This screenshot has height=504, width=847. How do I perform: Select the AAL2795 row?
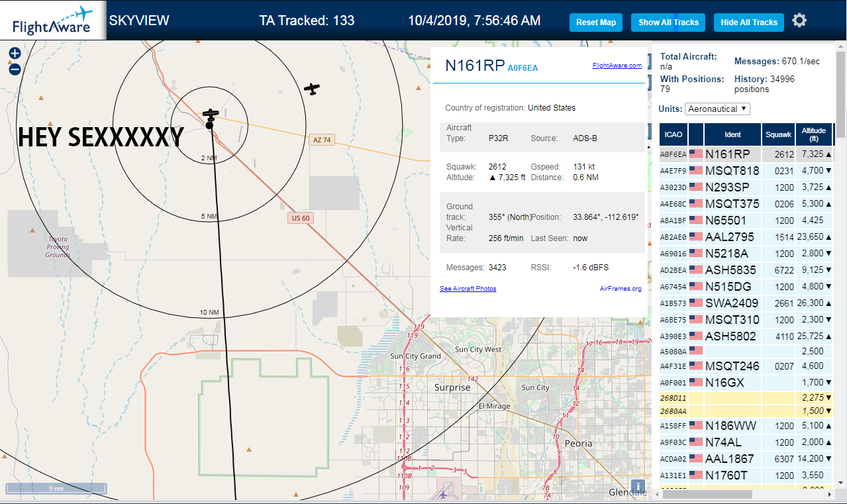click(746, 236)
